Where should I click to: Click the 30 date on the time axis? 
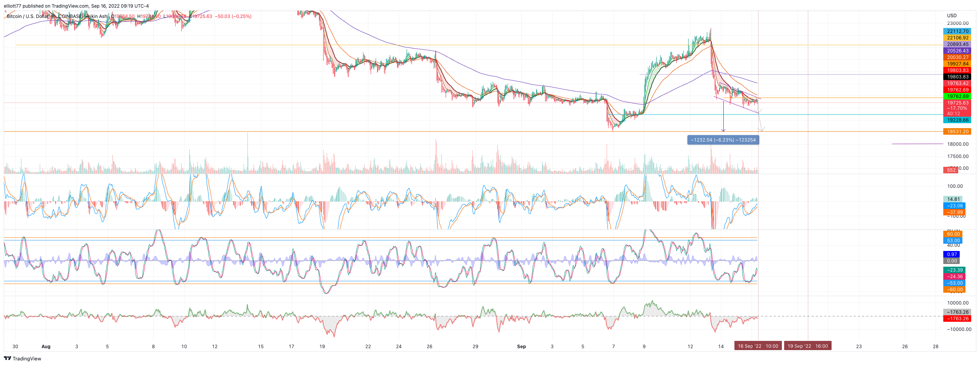pyautogui.click(x=15, y=347)
